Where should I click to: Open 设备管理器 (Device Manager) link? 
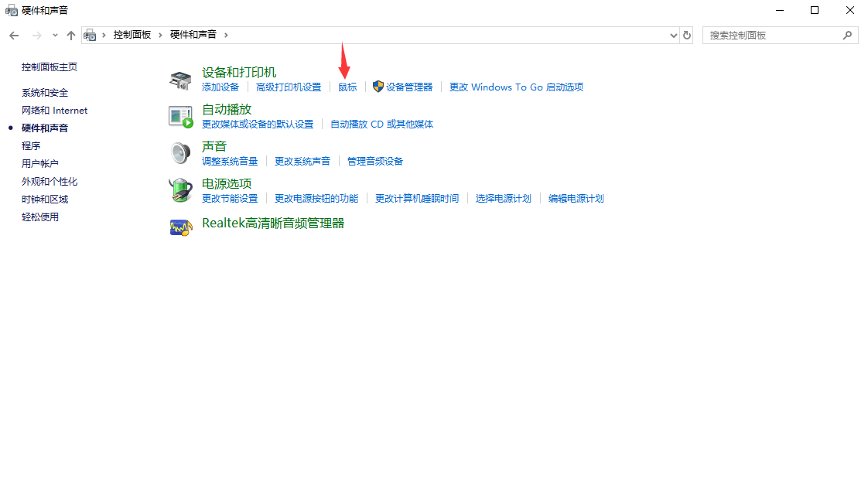[409, 87]
